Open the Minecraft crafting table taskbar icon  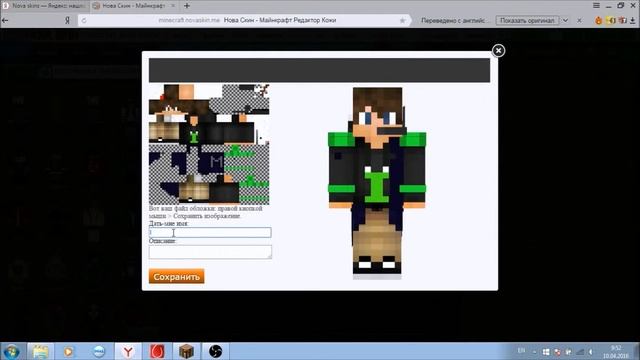187,351
